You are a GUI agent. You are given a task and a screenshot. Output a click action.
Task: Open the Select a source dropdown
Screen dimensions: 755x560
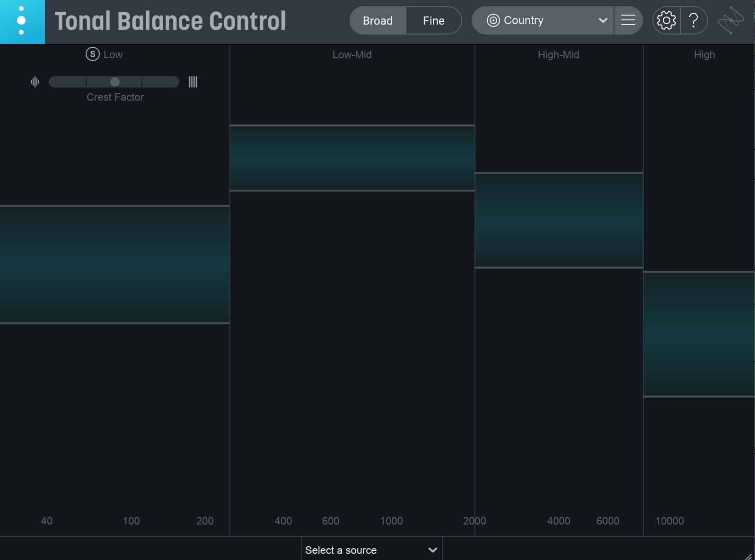[372, 550]
